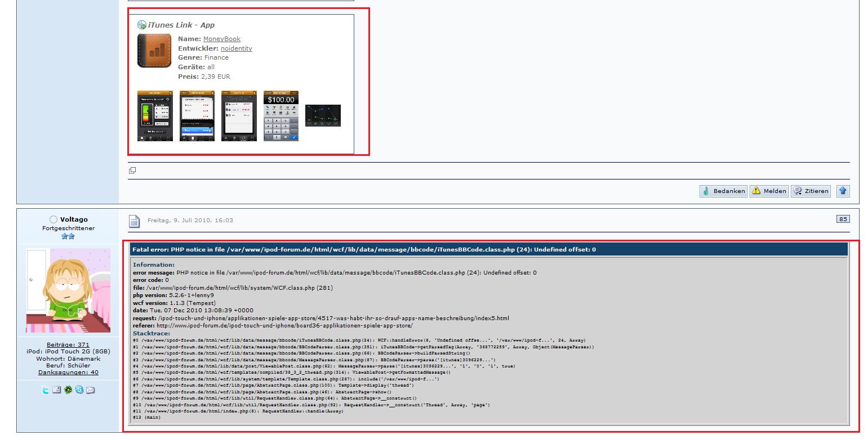The height and width of the screenshot is (440, 868).
Task: Click the error code: 0 line
Action: tap(151, 280)
